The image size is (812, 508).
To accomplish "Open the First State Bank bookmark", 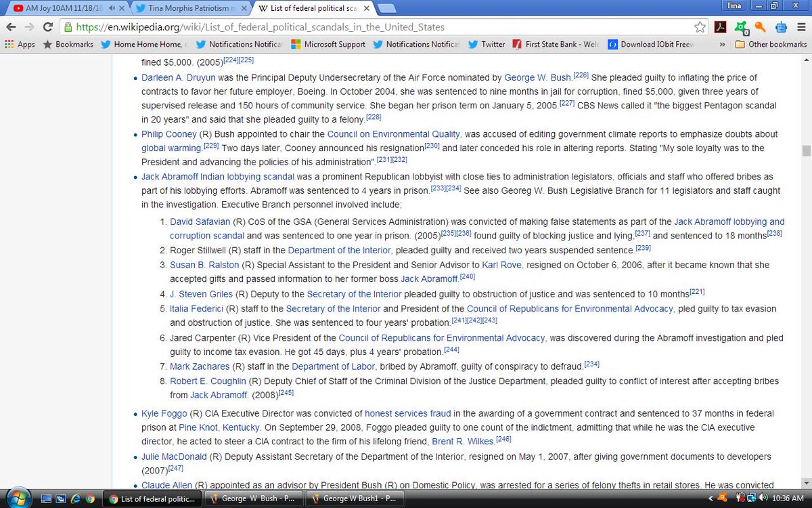I will point(556,44).
